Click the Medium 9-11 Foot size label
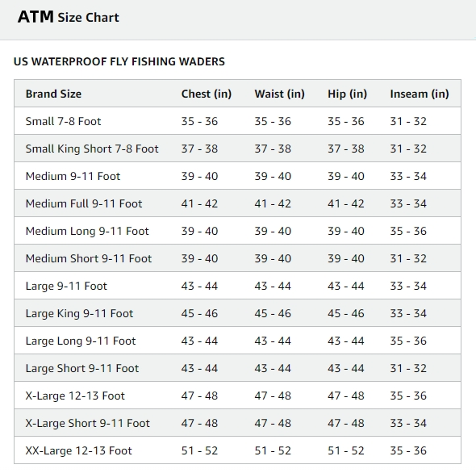 point(73,176)
